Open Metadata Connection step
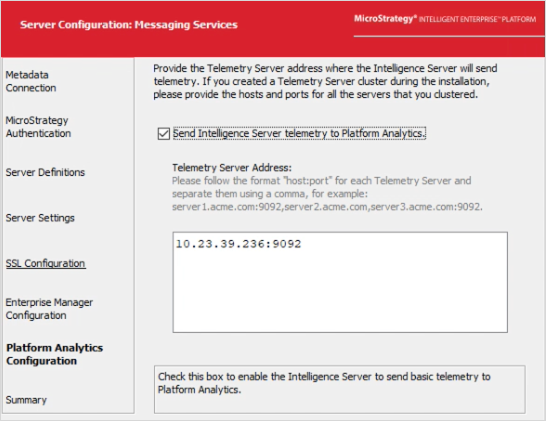Image resolution: width=546 pixels, height=421 pixels. point(31,81)
